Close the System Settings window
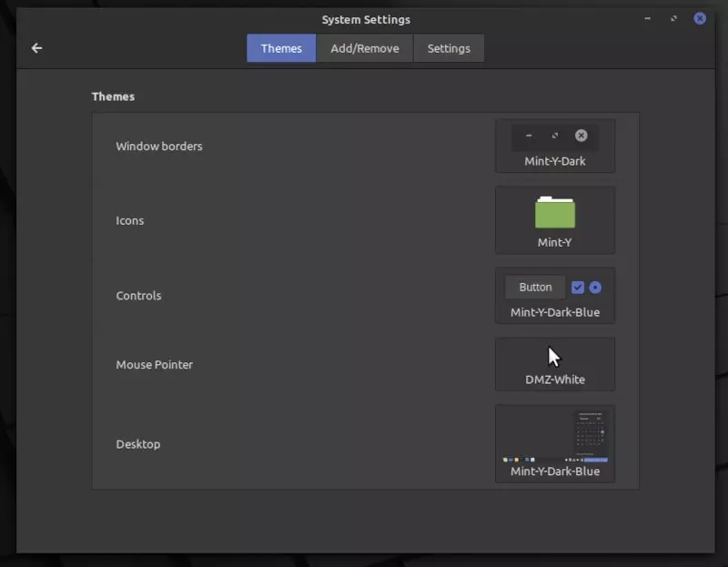 (x=700, y=18)
